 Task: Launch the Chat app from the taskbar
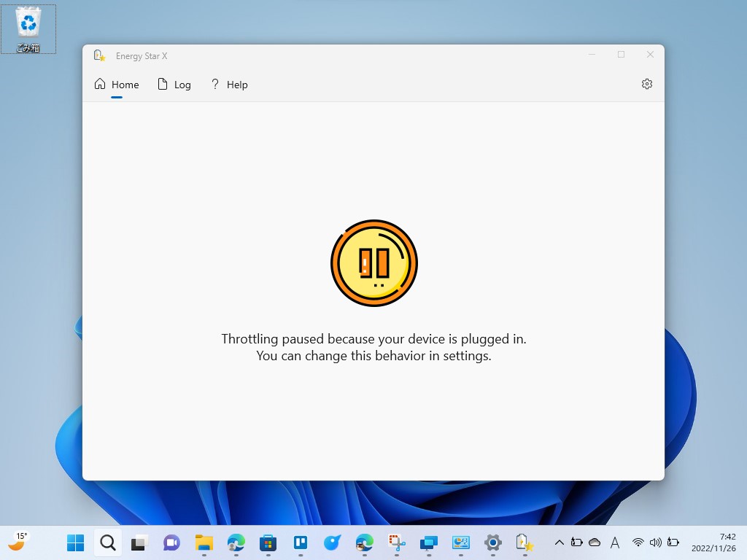tap(171, 542)
